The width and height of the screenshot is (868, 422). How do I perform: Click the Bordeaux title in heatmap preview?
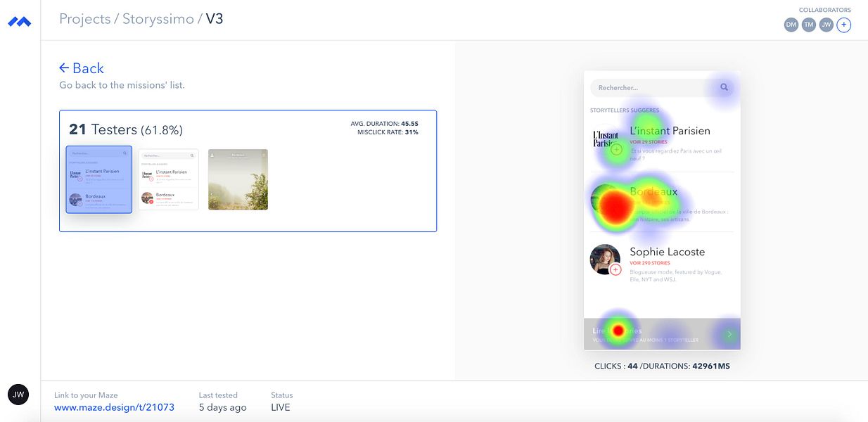pyautogui.click(x=653, y=191)
